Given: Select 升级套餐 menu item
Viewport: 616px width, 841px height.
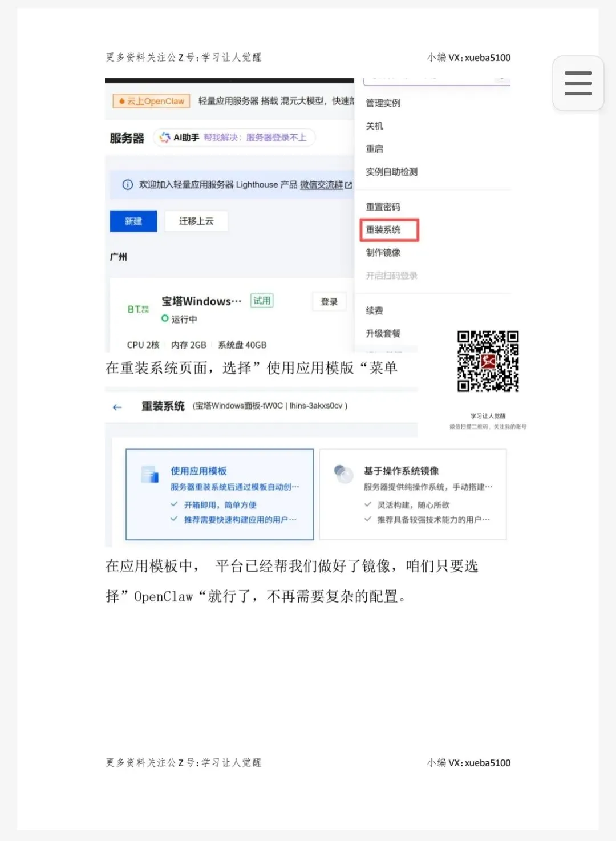Looking at the screenshot, I should (x=383, y=334).
